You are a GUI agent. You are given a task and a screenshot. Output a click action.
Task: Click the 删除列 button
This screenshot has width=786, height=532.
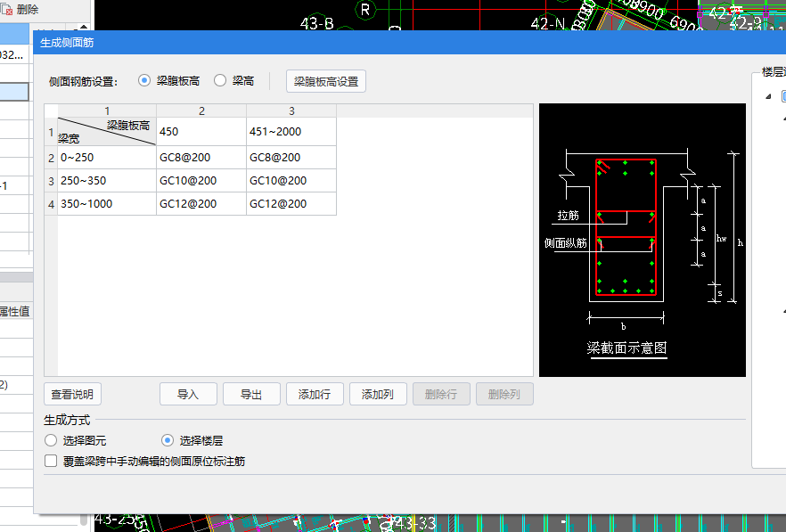[504, 394]
